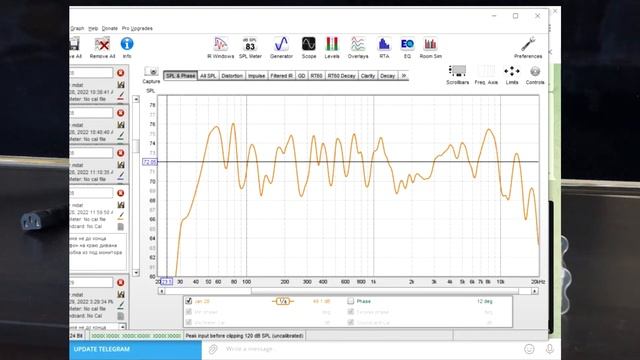This screenshot has width=640, height=360.
Task: Switch to the Clarity tab
Action: [x=367, y=76]
